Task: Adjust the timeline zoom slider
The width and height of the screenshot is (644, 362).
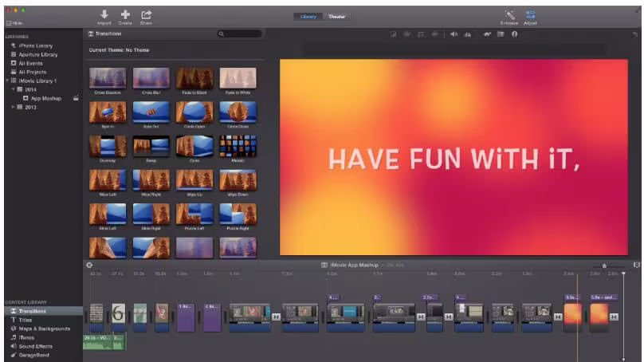Action: [604, 266]
